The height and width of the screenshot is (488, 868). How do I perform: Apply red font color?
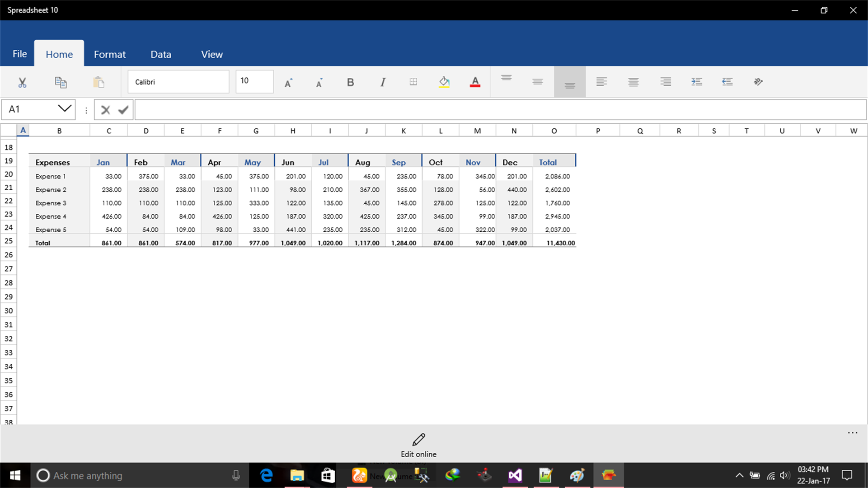point(475,82)
